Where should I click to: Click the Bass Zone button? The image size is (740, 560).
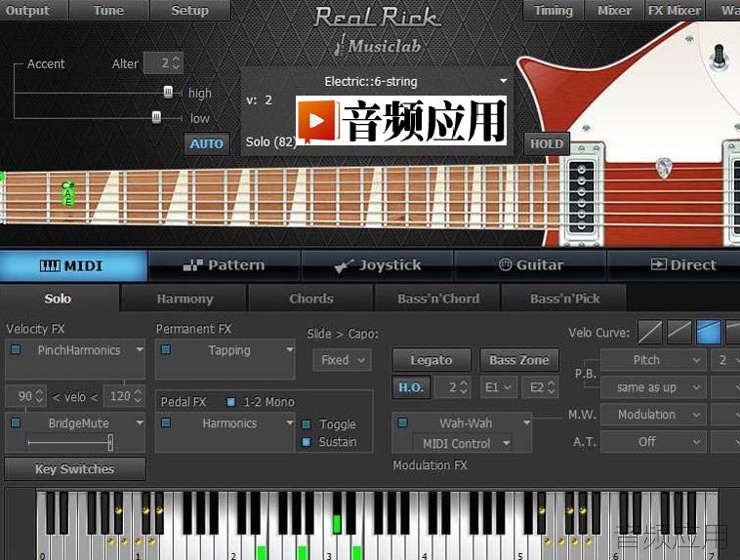click(519, 360)
